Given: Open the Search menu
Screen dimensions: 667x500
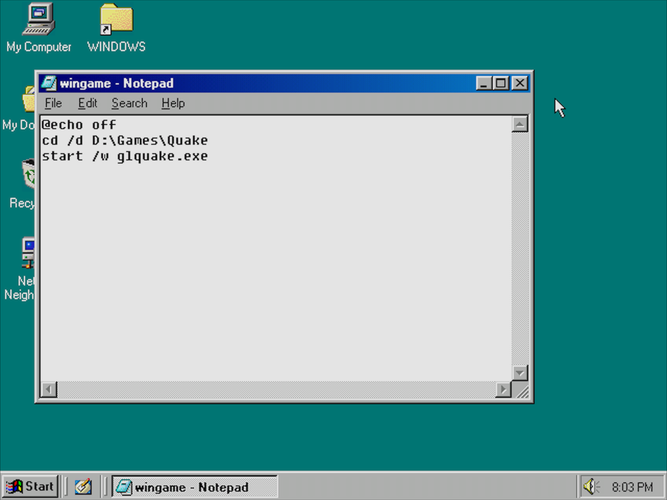Looking at the screenshot, I should tap(129, 103).
